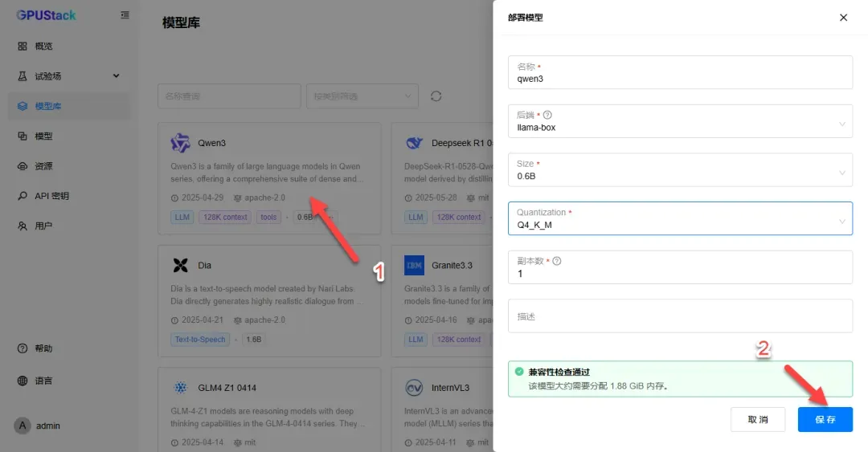This screenshot has height=452, width=868.
Task: Open the 后端 backend dropdown
Action: pyautogui.click(x=680, y=120)
